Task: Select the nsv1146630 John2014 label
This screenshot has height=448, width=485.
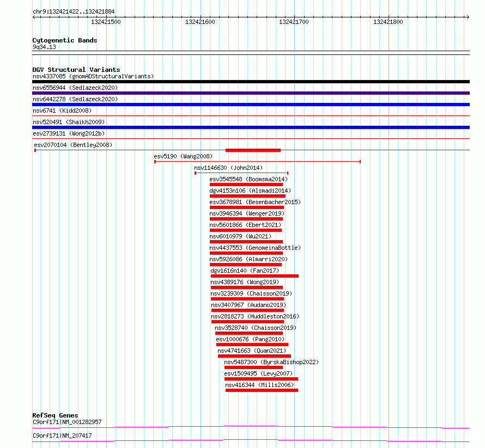Action: click(x=228, y=168)
